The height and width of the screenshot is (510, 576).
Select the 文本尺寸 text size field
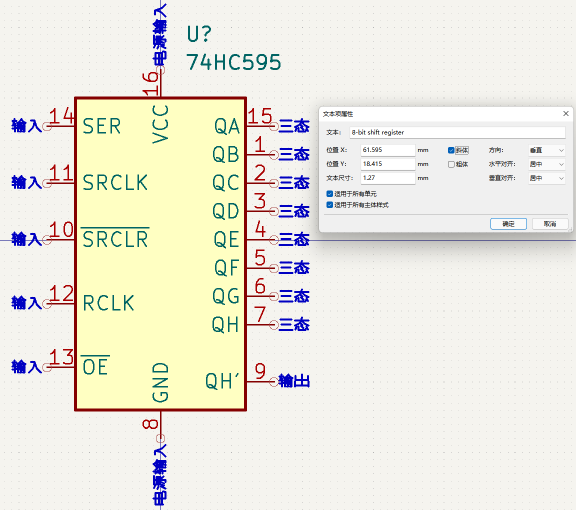[388, 178]
